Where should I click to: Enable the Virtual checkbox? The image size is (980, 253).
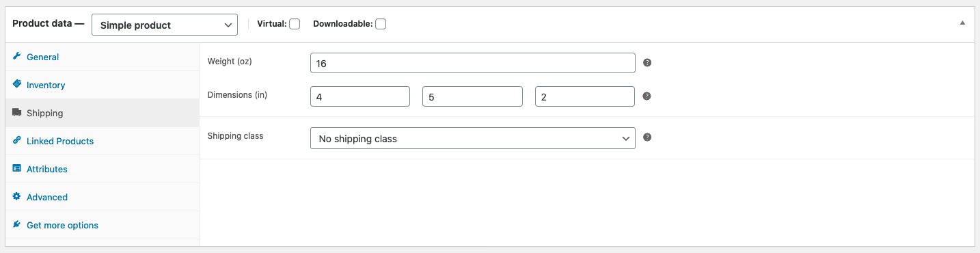[295, 24]
